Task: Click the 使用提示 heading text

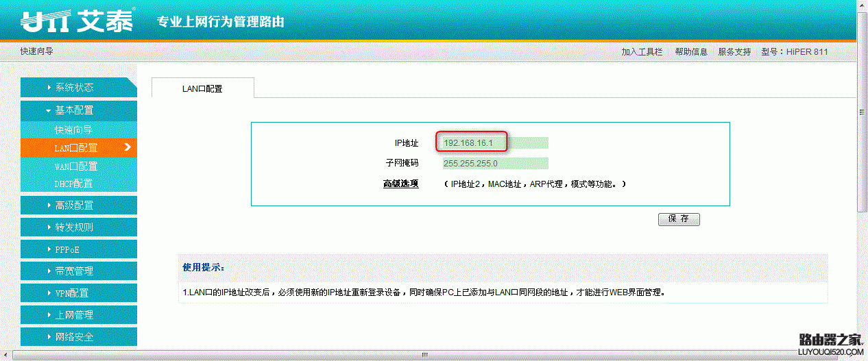Action: click(x=204, y=267)
